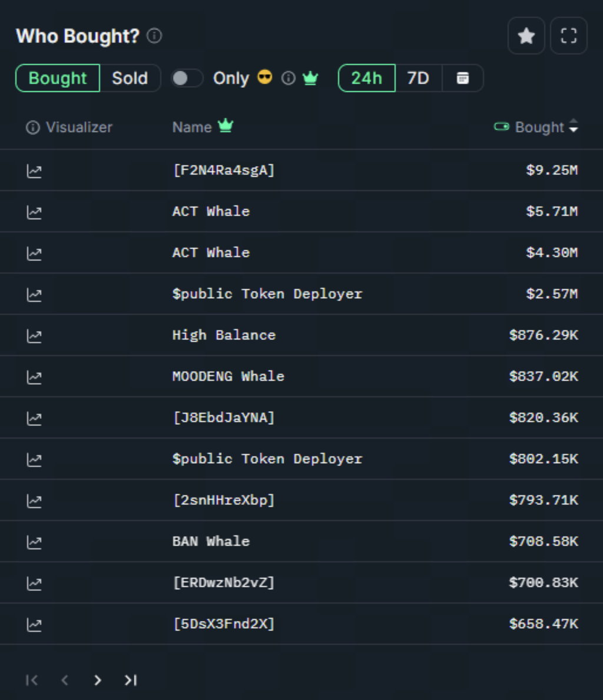
Task: Open the High Balance wallet entry
Action: (x=224, y=335)
